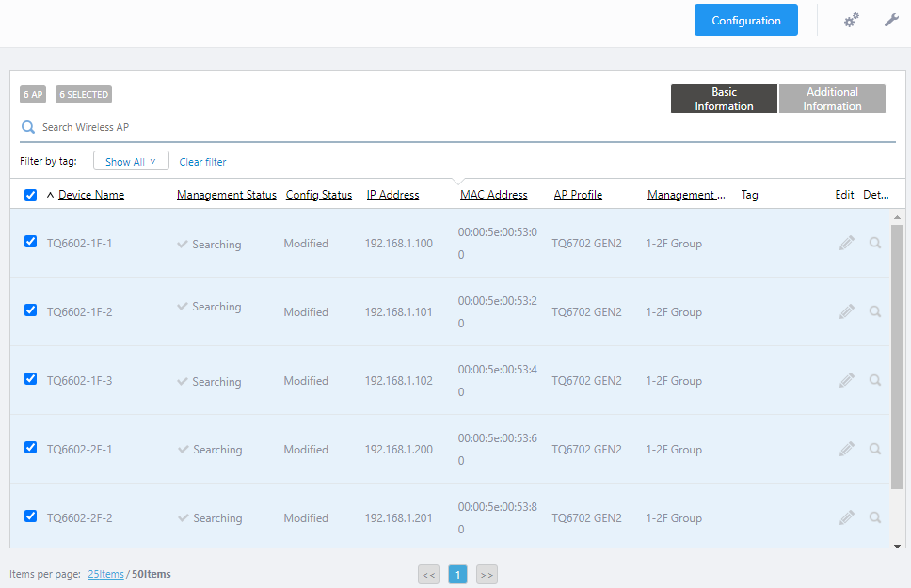The width and height of the screenshot is (911, 588).
Task: Edit TQ6602-2F-2 using the pencil icon
Action: pos(847,517)
